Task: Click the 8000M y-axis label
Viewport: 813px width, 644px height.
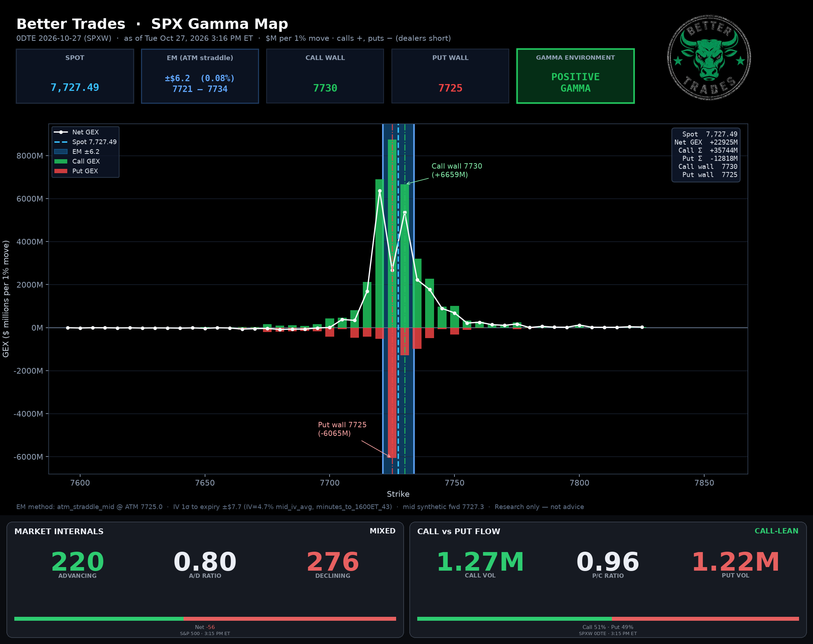Action: pyautogui.click(x=29, y=156)
